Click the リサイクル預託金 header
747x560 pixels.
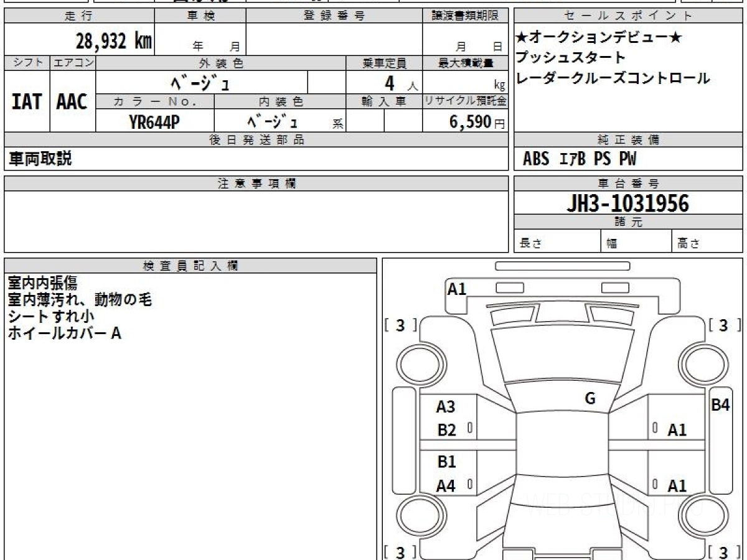[465, 101]
